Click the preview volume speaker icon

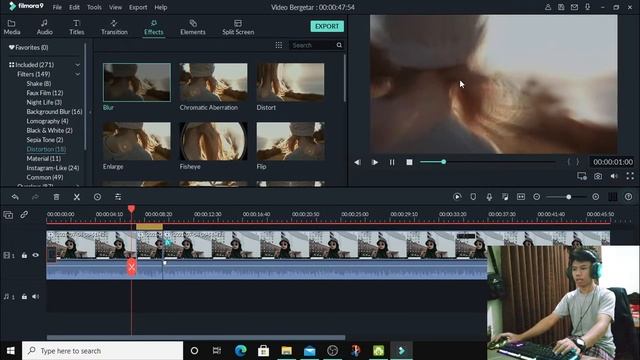pos(614,176)
